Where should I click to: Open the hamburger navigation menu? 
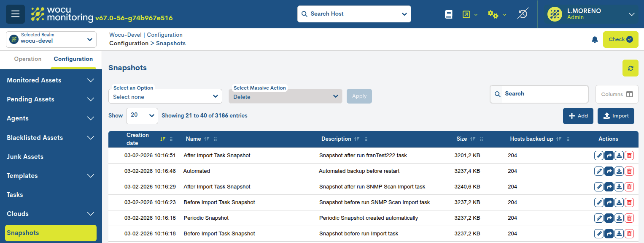tap(15, 14)
